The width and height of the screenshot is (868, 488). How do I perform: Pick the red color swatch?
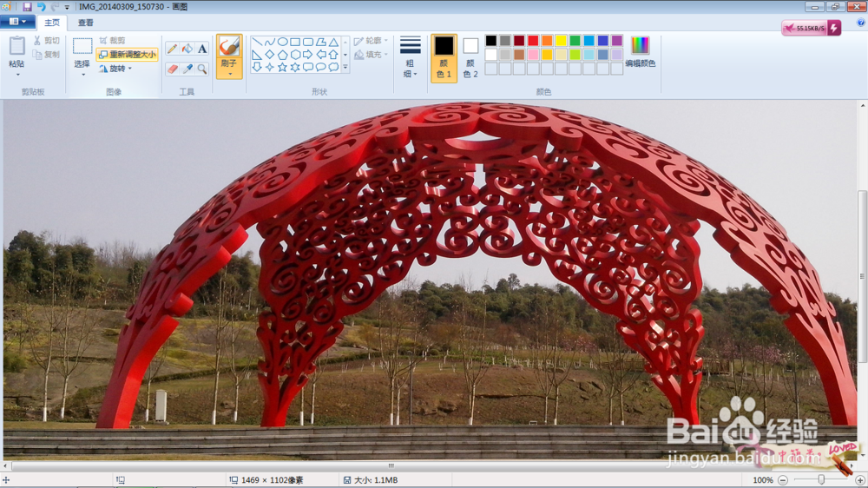[533, 41]
